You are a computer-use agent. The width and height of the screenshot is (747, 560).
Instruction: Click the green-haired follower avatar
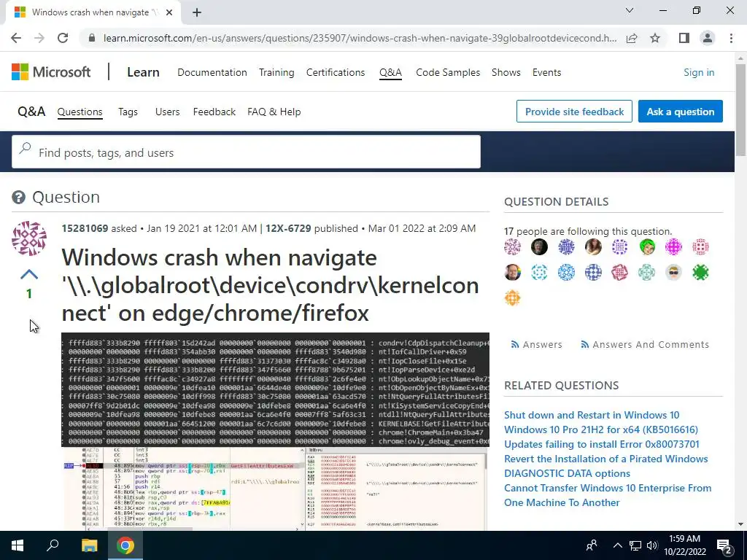647,246
